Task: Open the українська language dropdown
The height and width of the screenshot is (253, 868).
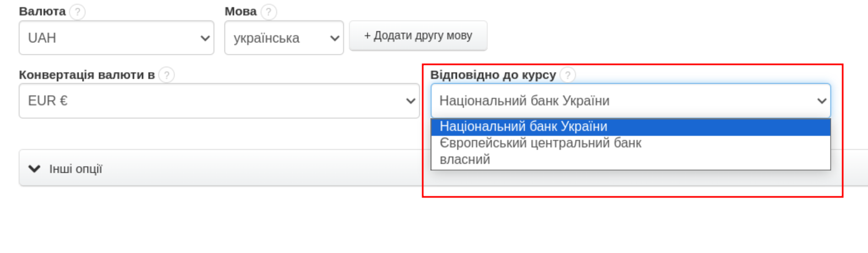Action: [x=275, y=38]
